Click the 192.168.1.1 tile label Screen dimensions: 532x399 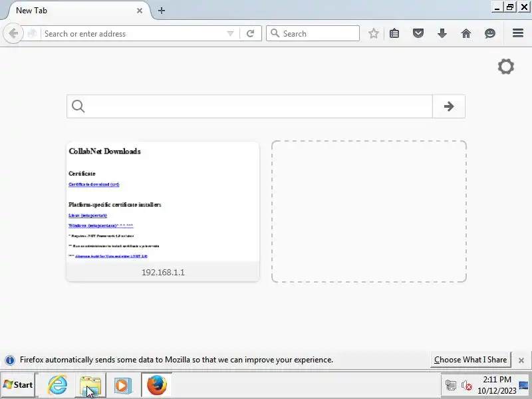(163, 272)
